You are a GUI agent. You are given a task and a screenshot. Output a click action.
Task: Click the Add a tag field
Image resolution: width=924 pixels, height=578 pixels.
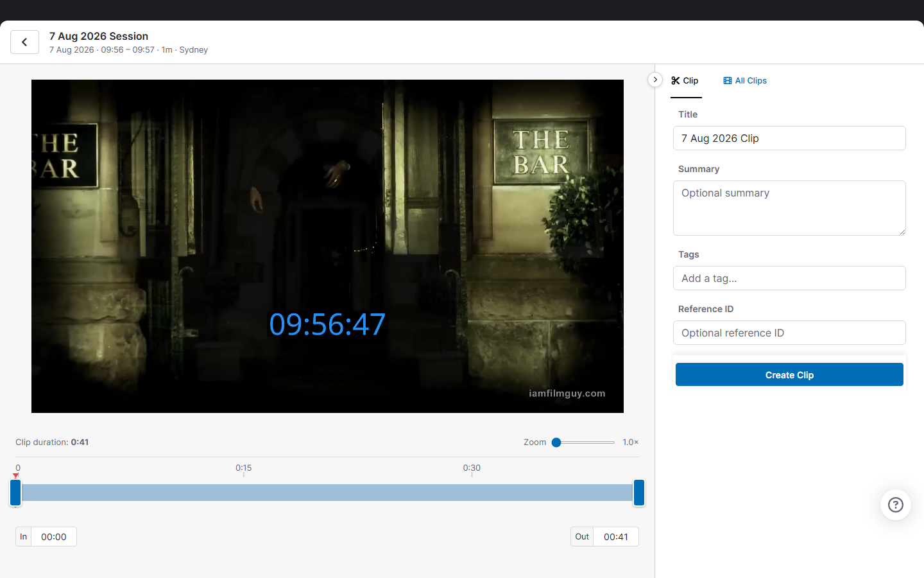point(789,278)
